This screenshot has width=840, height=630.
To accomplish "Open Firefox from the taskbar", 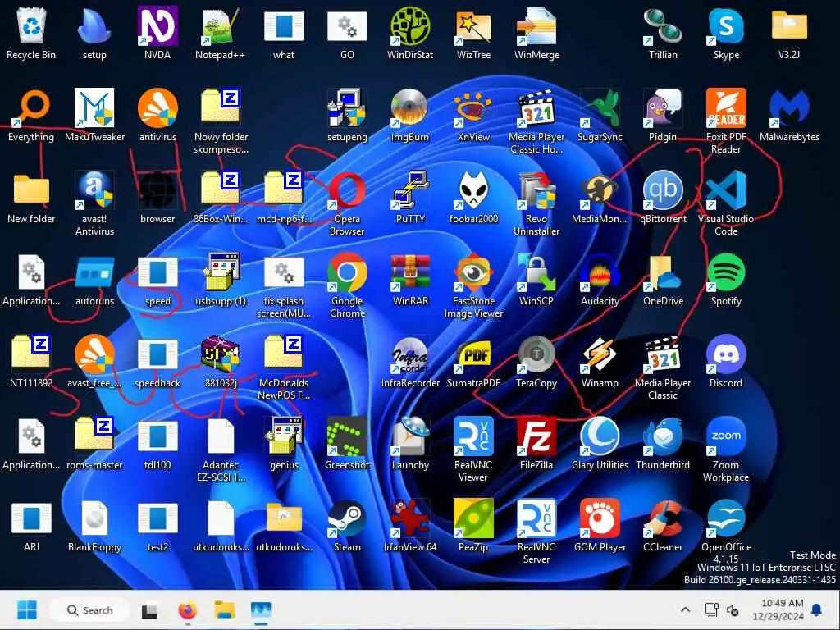I will tap(188, 610).
